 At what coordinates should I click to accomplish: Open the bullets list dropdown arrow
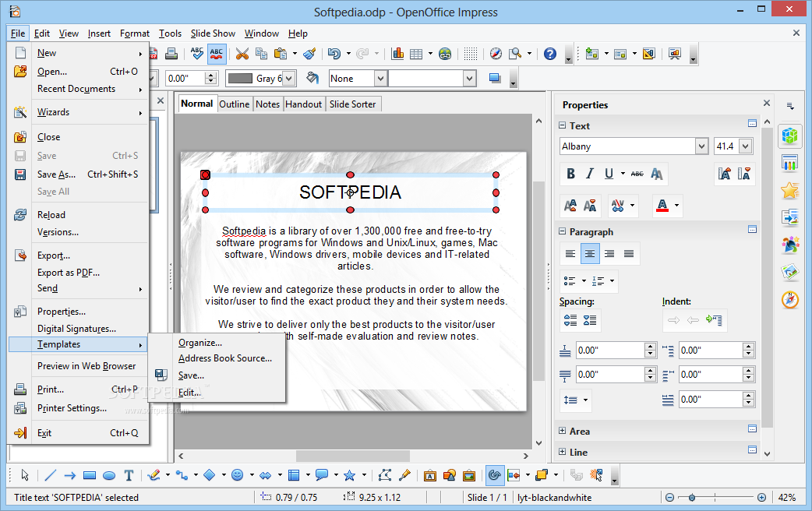click(584, 281)
